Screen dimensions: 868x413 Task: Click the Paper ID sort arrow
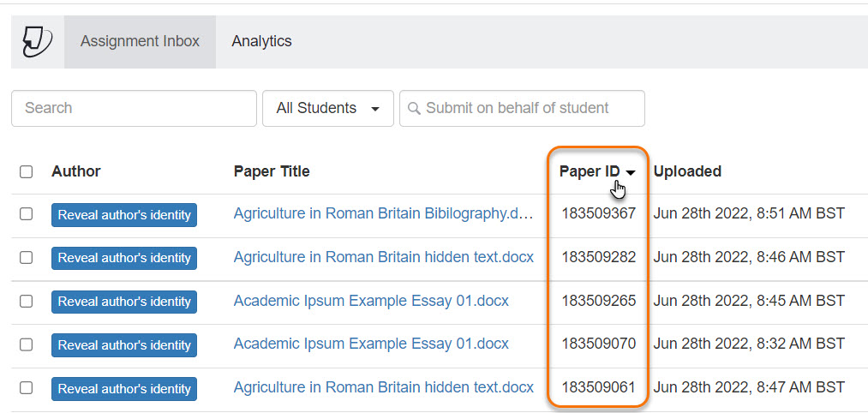tap(630, 173)
